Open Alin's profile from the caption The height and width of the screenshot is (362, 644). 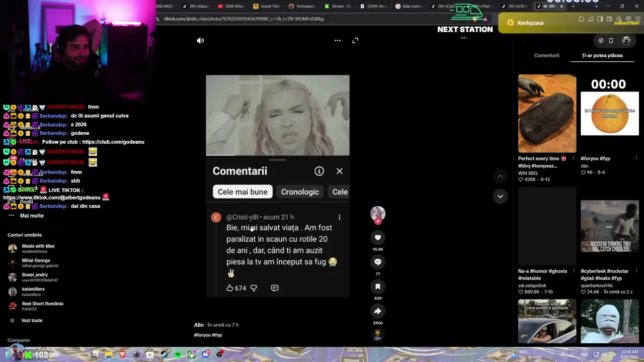pyautogui.click(x=199, y=325)
